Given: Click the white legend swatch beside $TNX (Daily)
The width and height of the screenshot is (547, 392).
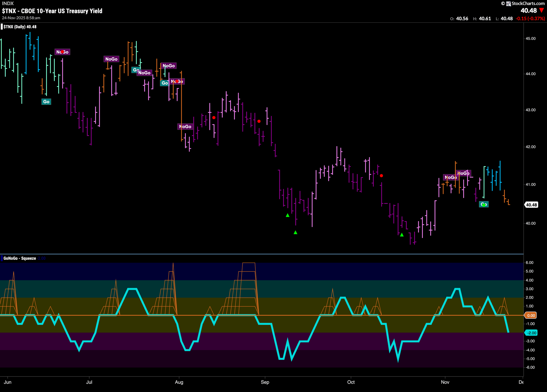Looking at the screenshot, I should 2,27.
